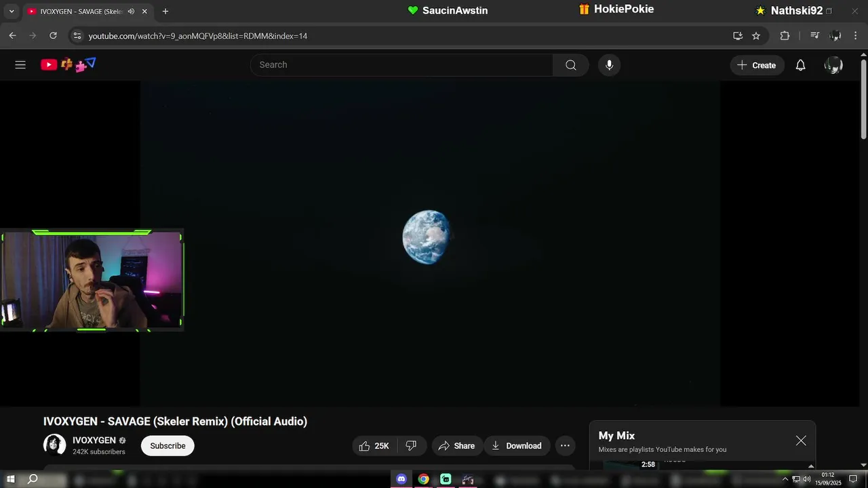Open Chrome from the taskbar

(x=423, y=479)
